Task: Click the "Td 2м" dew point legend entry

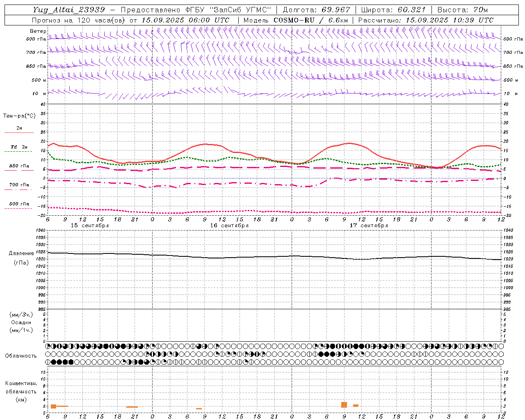Action: [19, 147]
